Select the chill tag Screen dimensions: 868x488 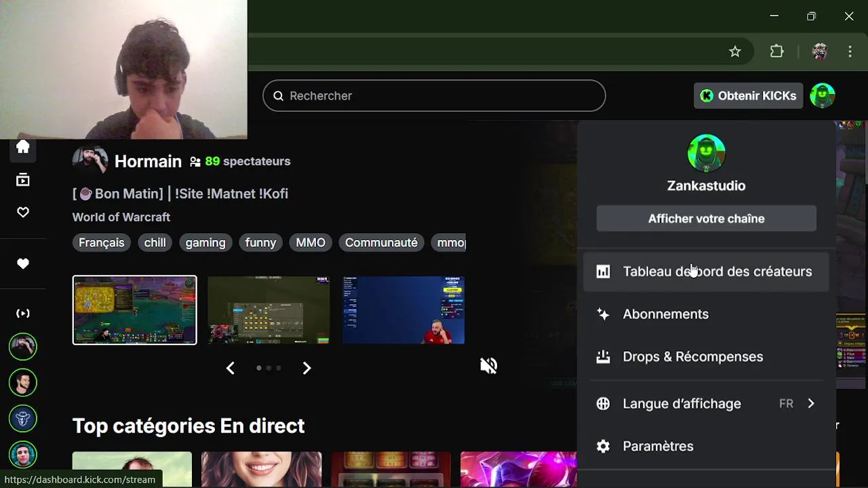(x=155, y=243)
